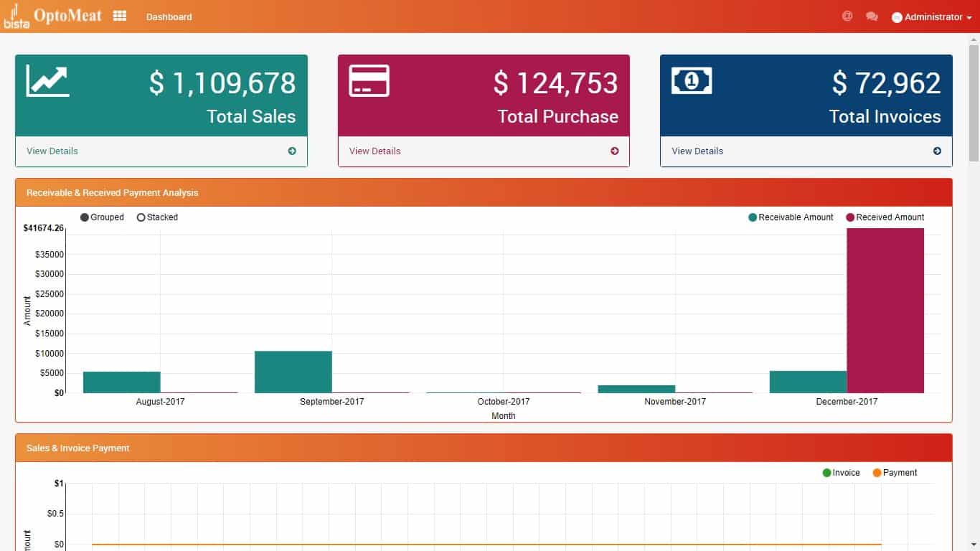This screenshot has height=551, width=980.
Task: Open View Details under Total Sales
Action: (x=52, y=151)
